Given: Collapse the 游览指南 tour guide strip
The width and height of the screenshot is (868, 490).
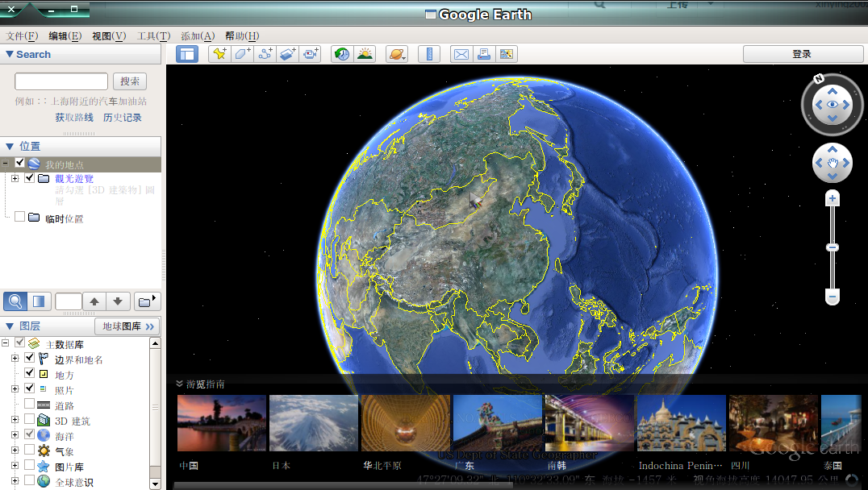Looking at the screenshot, I should coord(179,384).
